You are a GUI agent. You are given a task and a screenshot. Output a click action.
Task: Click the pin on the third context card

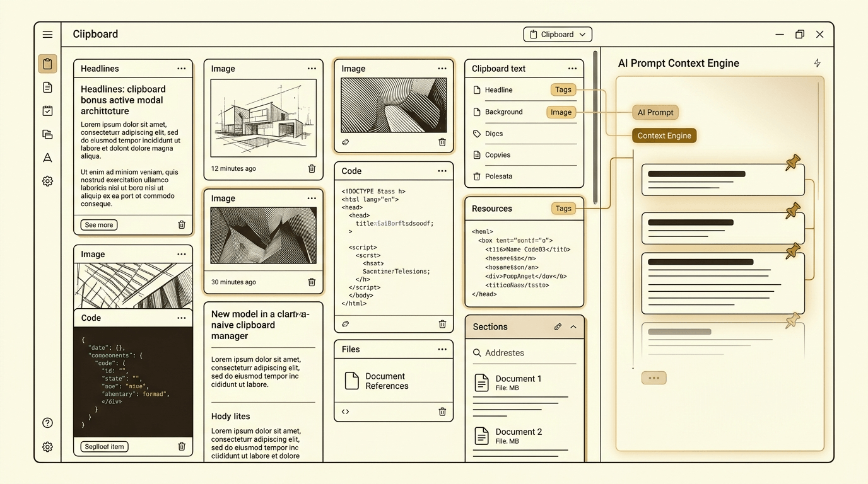coord(793,251)
